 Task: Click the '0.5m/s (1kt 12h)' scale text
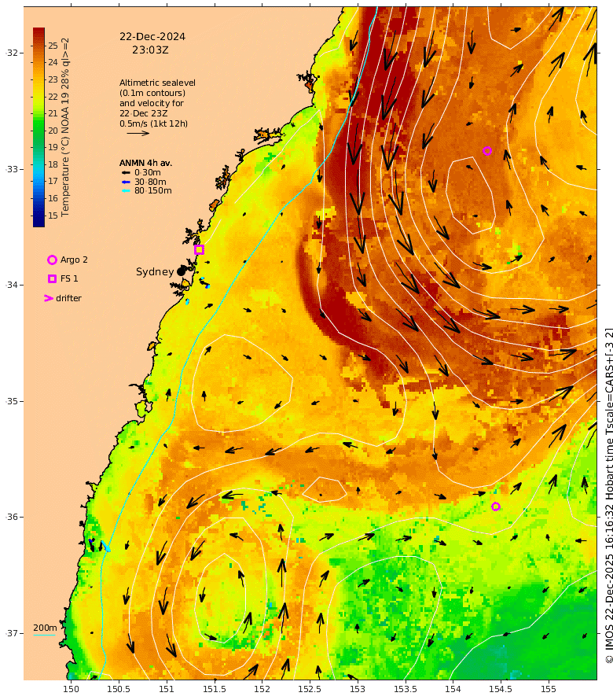[x=153, y=123]
